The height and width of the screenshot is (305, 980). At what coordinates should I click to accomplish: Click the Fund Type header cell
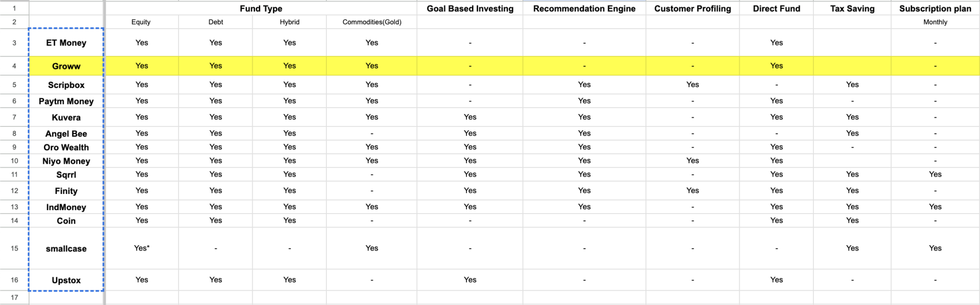pyautogui.click(x=261, y=9)
